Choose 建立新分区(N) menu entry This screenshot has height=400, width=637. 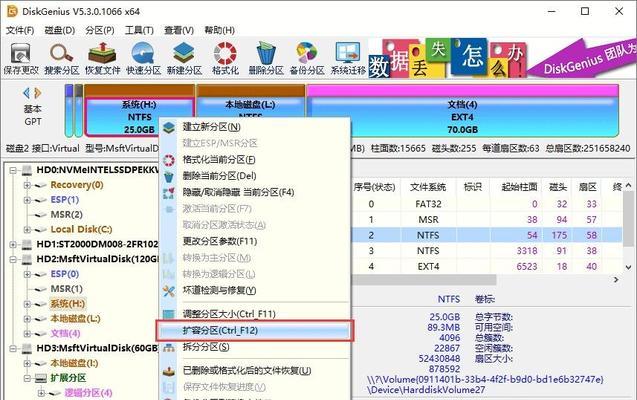pyautogui.click(x=255, y=127)
